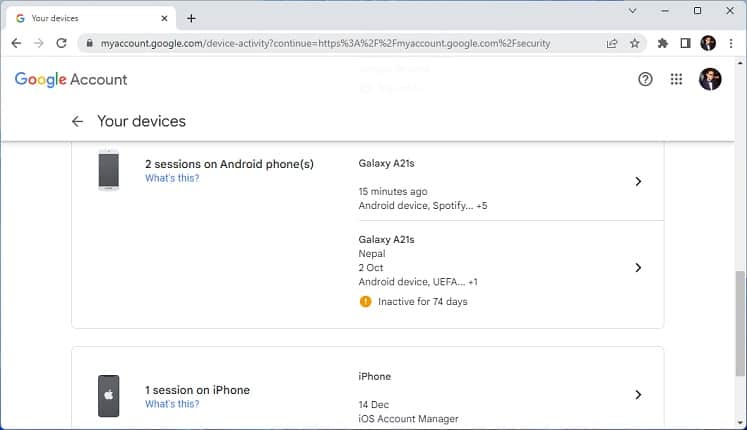Click Android device, Spotify... +5 text
Viewport: 747px width, 430px height.
click(423, 206)
